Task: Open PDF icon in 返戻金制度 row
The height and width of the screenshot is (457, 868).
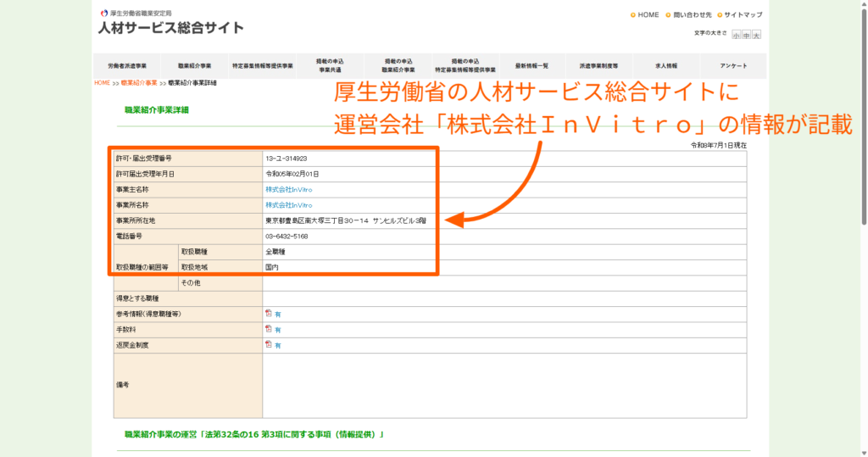Action: (269, 344)
